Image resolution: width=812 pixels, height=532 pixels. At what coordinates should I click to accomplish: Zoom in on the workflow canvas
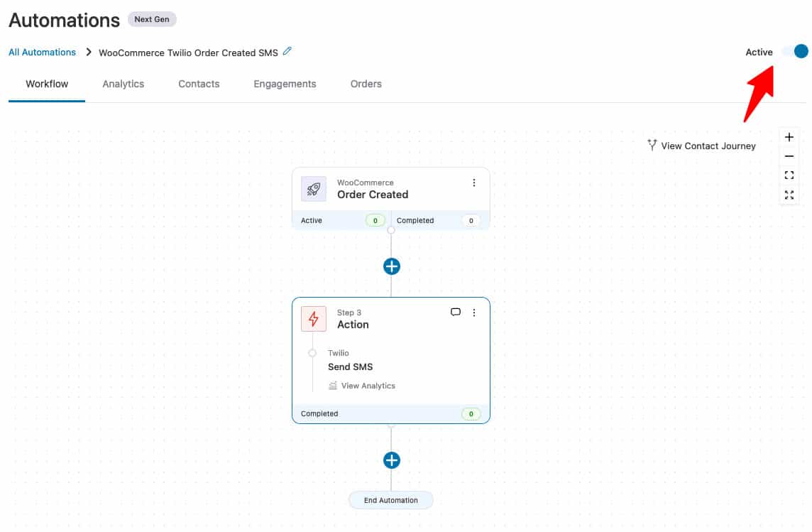pyautogui.click(x=789, y=137)
